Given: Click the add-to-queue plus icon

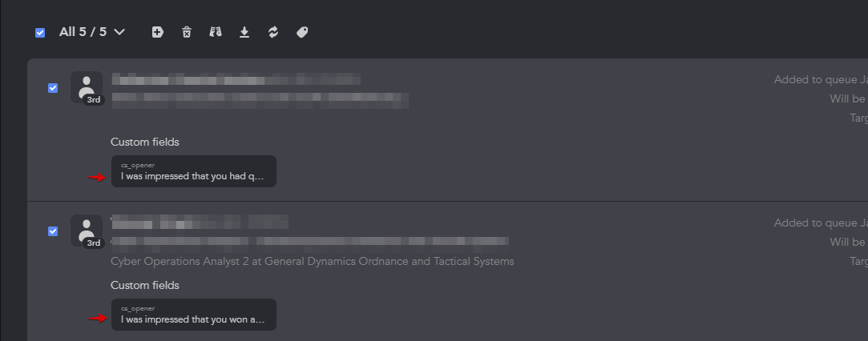Looking at the screenshot, I should coord(158,32).
